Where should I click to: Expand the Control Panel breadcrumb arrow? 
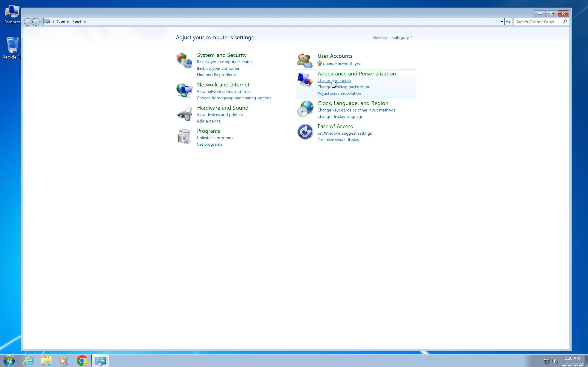pyautogui.click(x=85, y=22)
